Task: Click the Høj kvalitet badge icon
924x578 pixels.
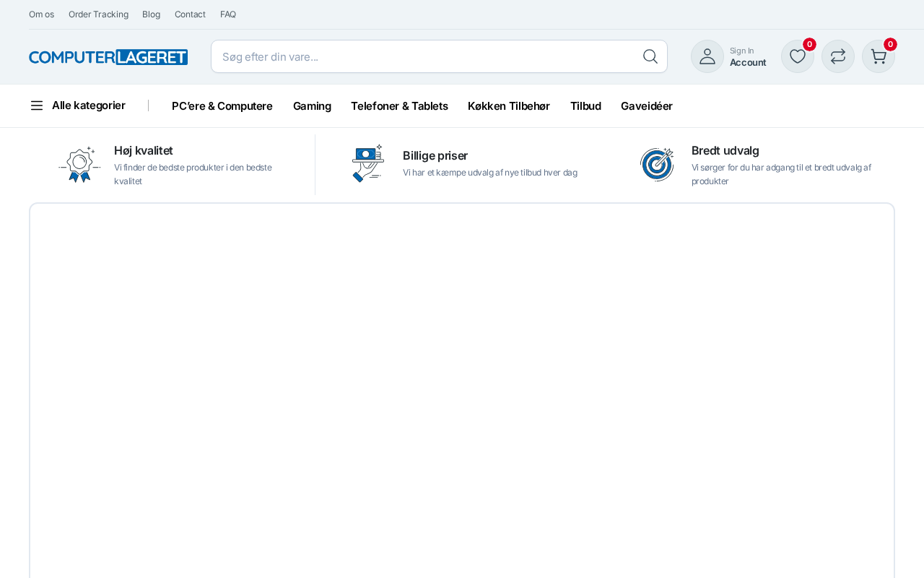Action: pos(79,165)
